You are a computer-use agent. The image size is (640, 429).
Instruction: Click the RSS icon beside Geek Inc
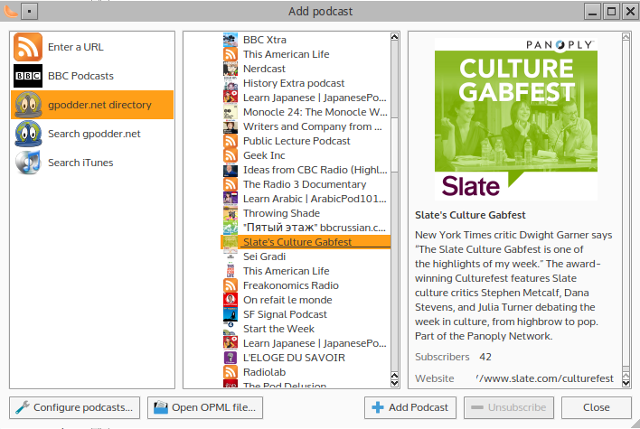pyautogui.click(x=230, y=156)
